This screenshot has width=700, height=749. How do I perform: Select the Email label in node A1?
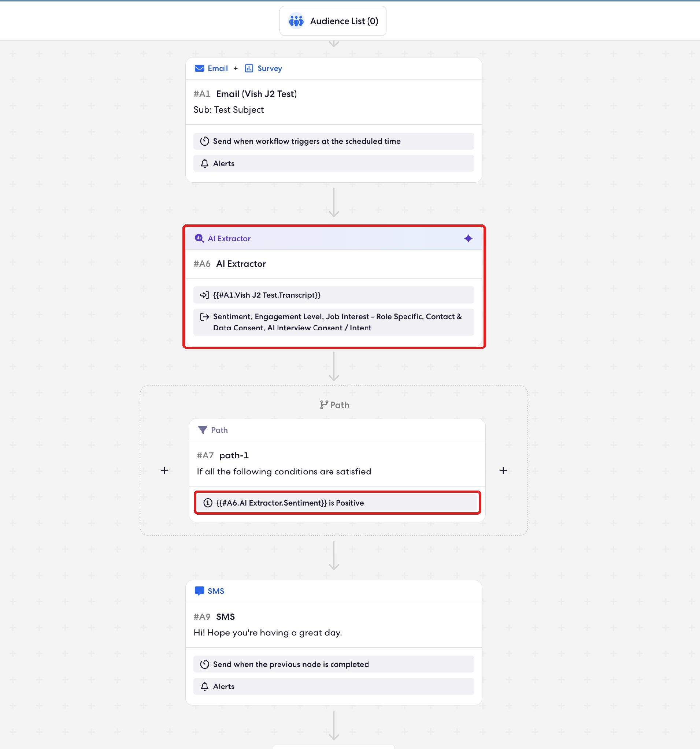coord(218,68)
